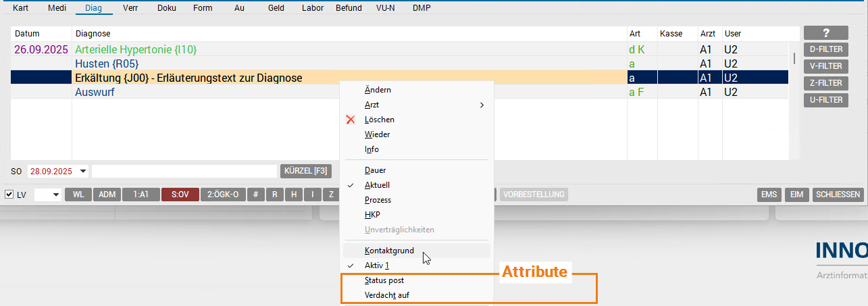Toggle the Aktiv 1 checked menu entry
868x306 pixels.
pyautogui.click(x=377, y=265)
